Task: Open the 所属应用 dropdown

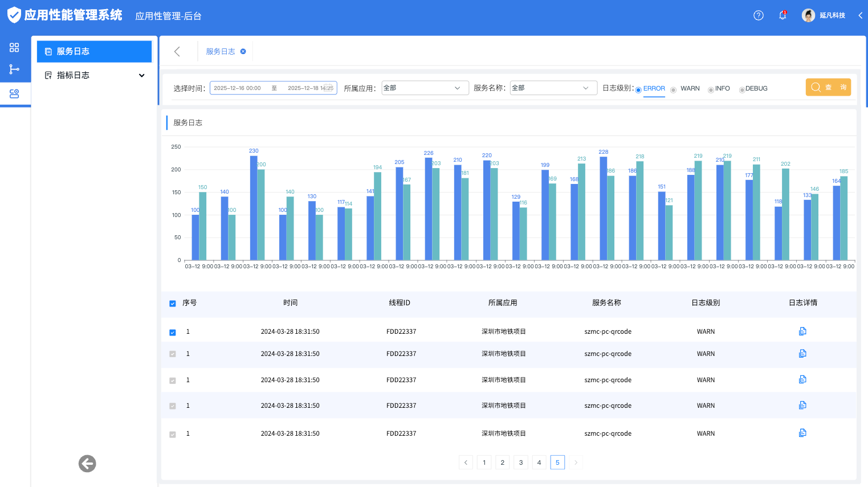Action: 425,88
